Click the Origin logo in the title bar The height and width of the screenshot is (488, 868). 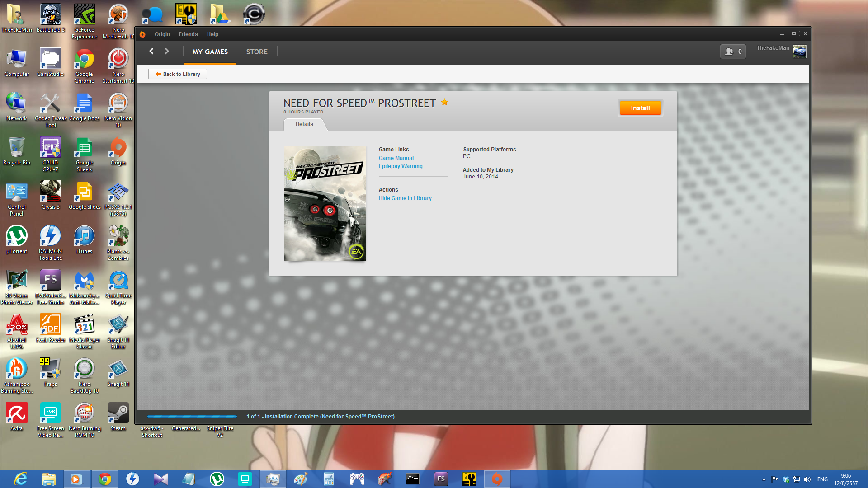pos(143,34)
